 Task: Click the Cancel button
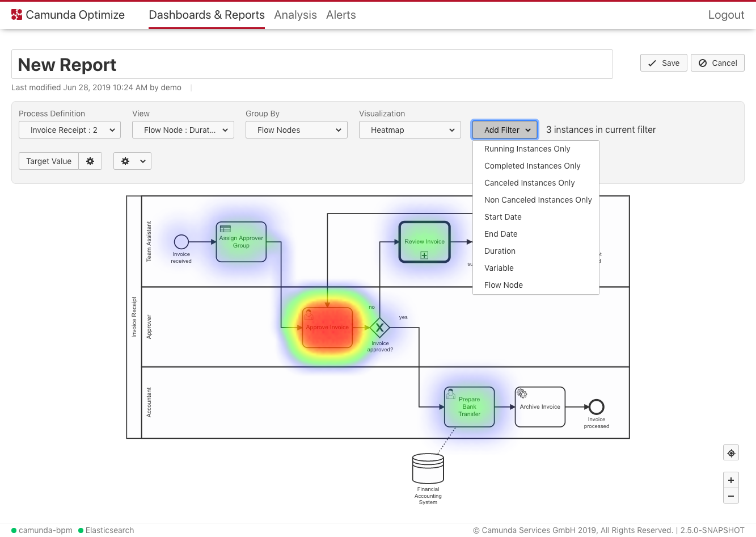click(717, 63)
